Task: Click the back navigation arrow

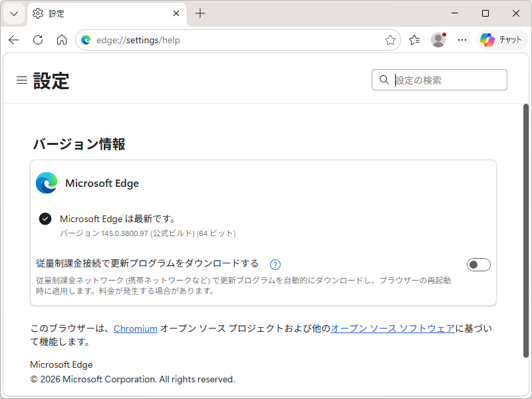Action: [14, 39]
